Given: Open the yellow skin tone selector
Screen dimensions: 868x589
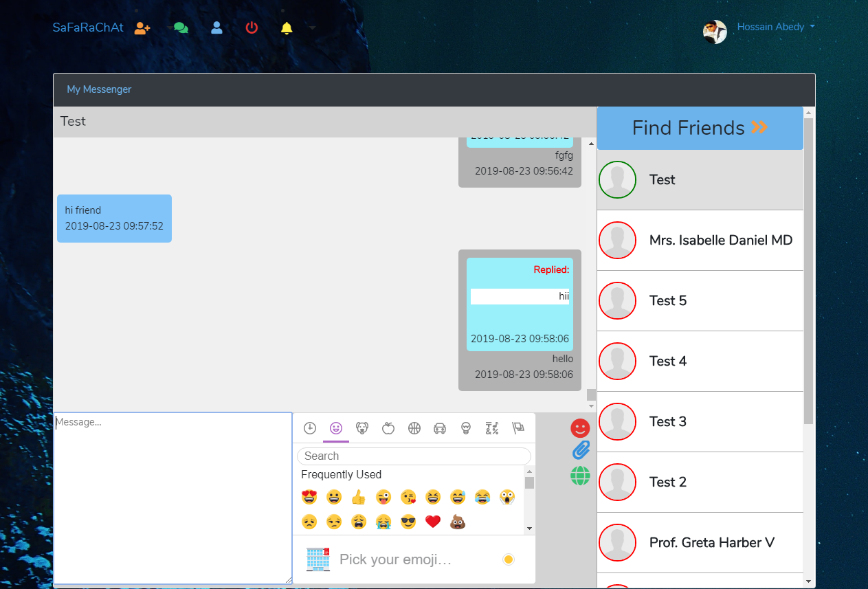Looking at the screenshot, I should (x=509, y=559).
